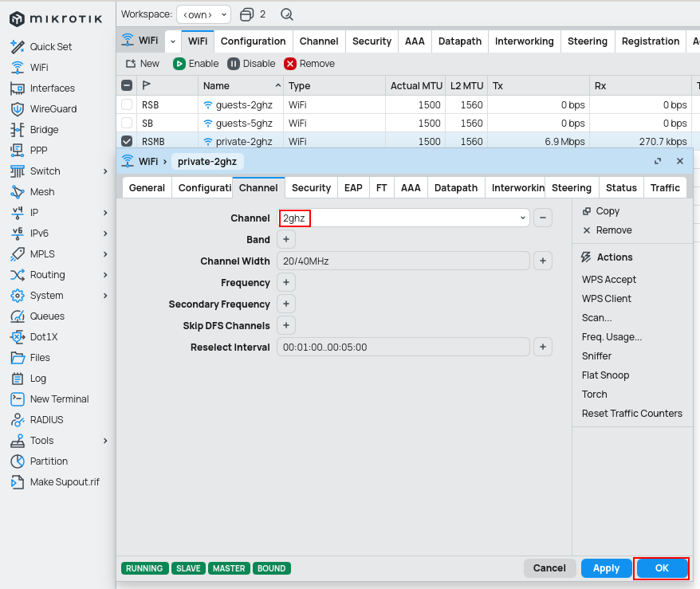Open the Files menu

click(30, 357)
